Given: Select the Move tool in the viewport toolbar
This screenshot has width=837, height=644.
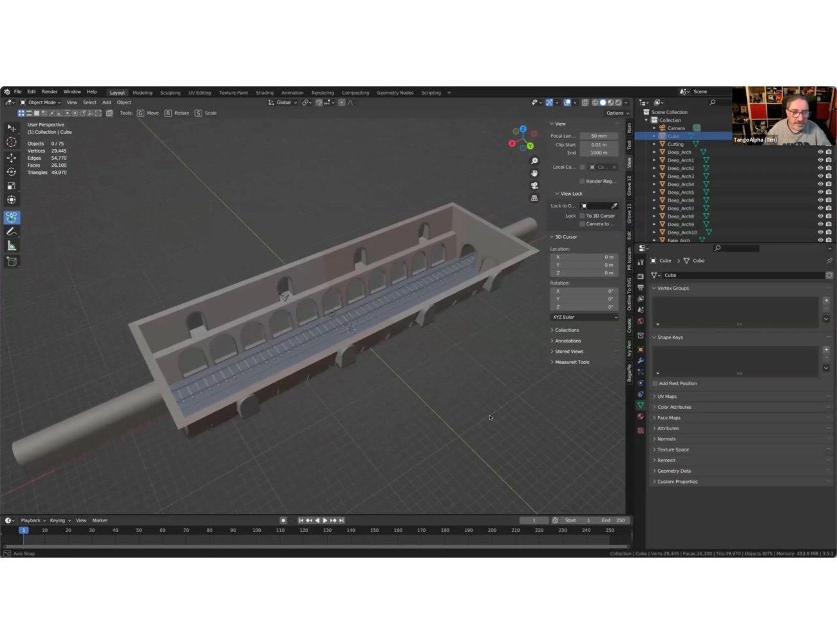Looking at the screenshot, I should 12,157.
